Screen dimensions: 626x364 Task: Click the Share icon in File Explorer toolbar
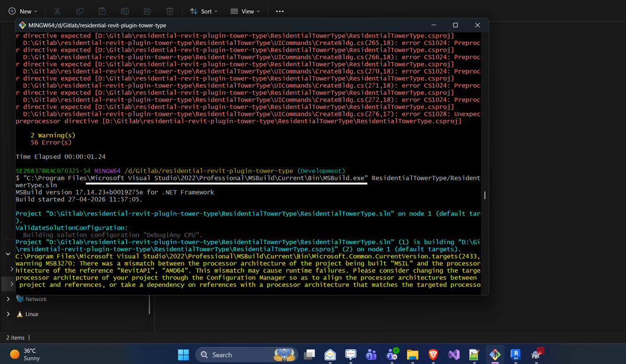point(147,11)
